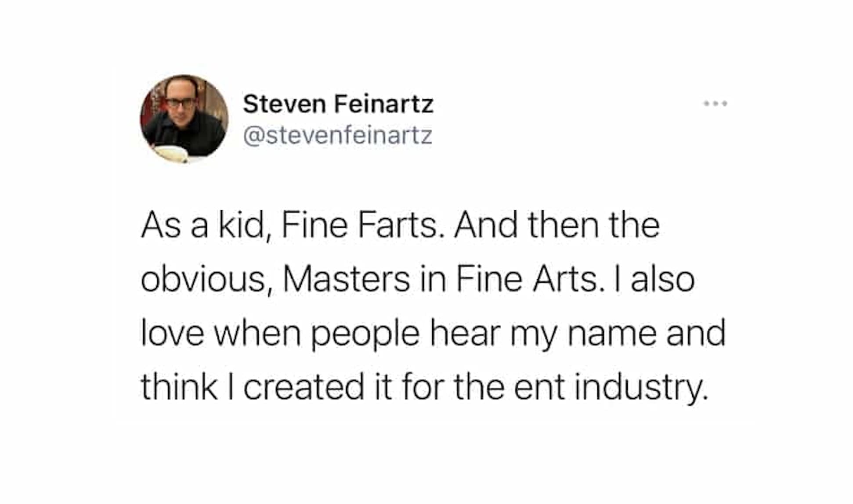Click the word "Arts" in the tweet
853x504 pixels.
(565, 280)
